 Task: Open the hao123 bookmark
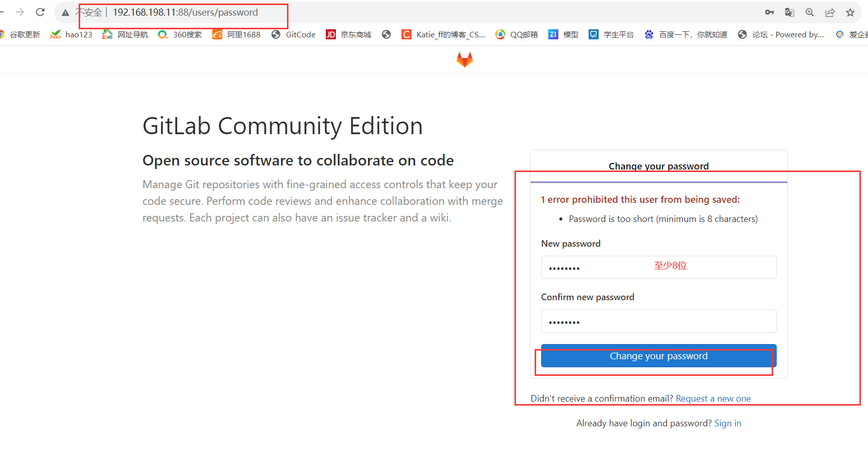point(72,34)
